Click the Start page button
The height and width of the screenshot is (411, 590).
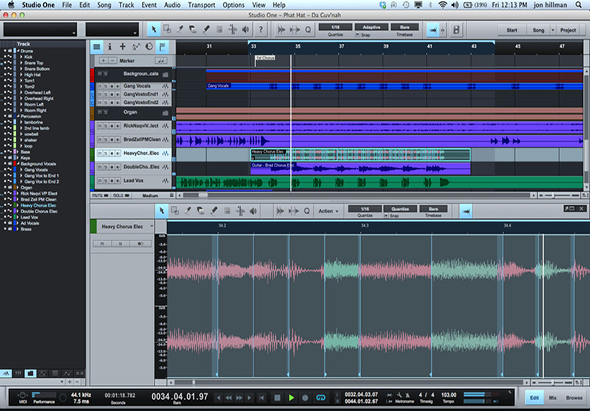512,30
